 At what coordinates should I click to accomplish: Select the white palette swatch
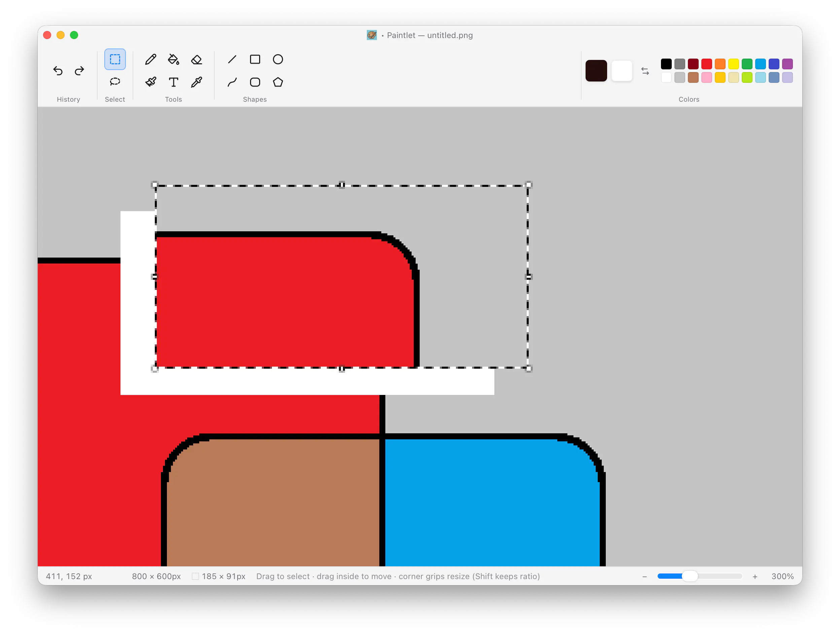click(666, 77)
